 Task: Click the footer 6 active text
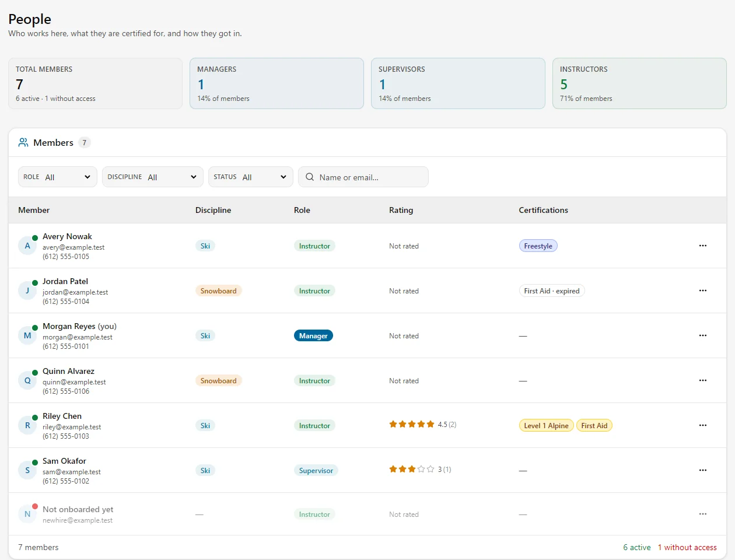(x=636, y=547)
